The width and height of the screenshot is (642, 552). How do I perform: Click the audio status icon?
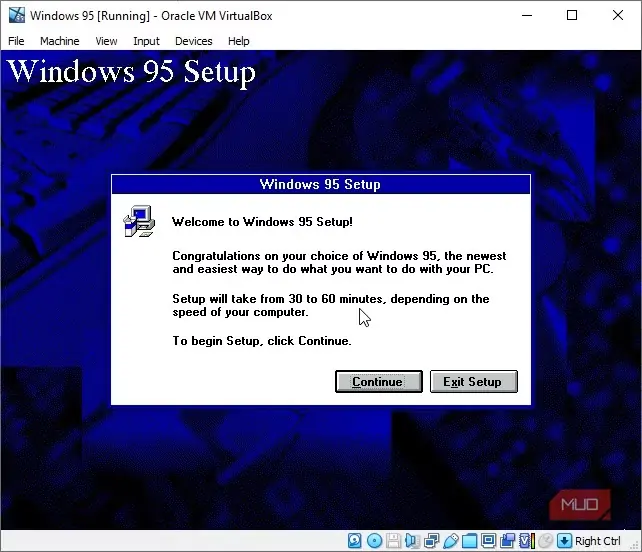(x=412, y=541)
